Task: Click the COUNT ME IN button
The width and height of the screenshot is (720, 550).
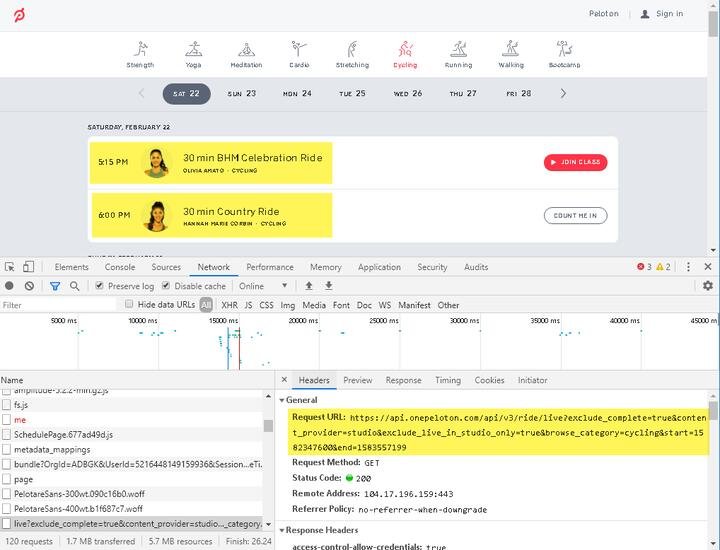Action: coord(575,215)
